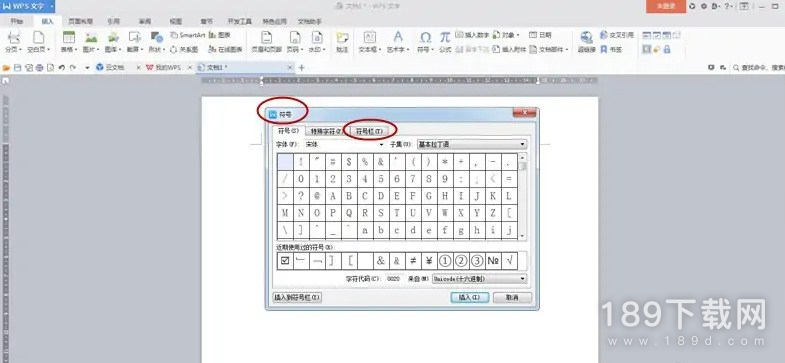Expand the 字体 font dropdown showing 宋体
Screen dimensions: 785x363
tap(344, 144)
